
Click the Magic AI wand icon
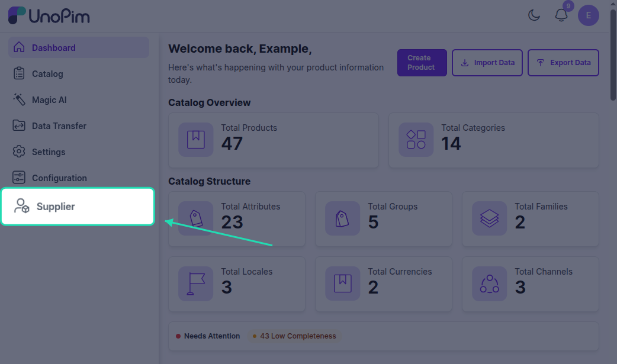pyautogui.click(x=19, y=99)
